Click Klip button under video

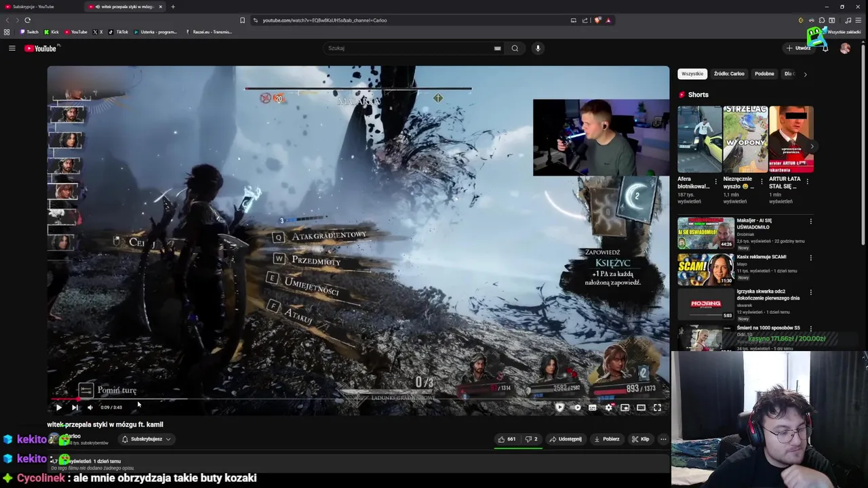coord(641,439)
